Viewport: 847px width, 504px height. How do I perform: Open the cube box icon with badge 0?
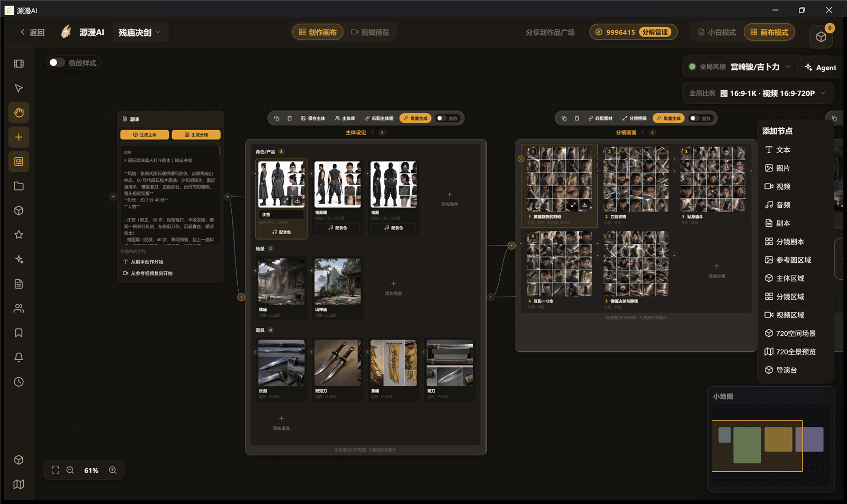pyautogui.click(x=821, y=36)
